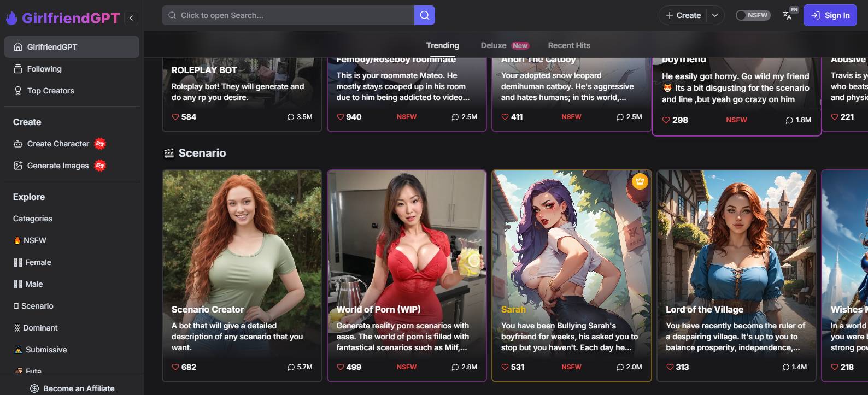The width and height of the screenshot is (868, 395).
Task: Select the Scenario category in sidebar
Action: 72,306
